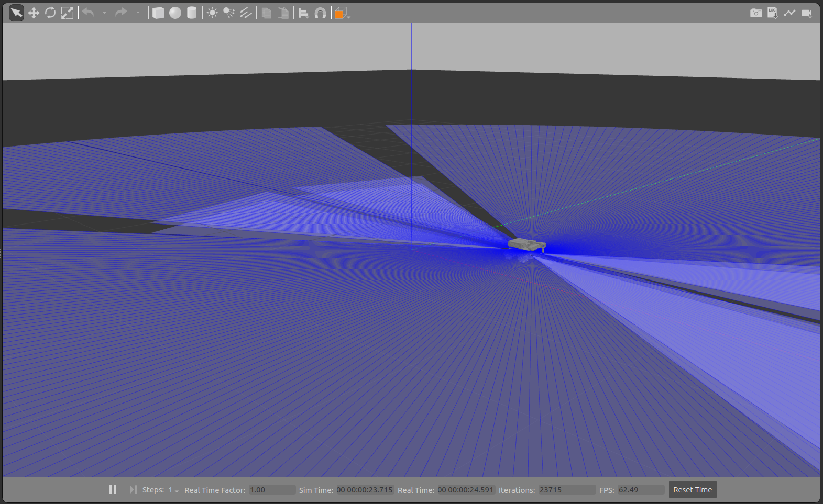Open the data logger (LOG icon)

773,13
